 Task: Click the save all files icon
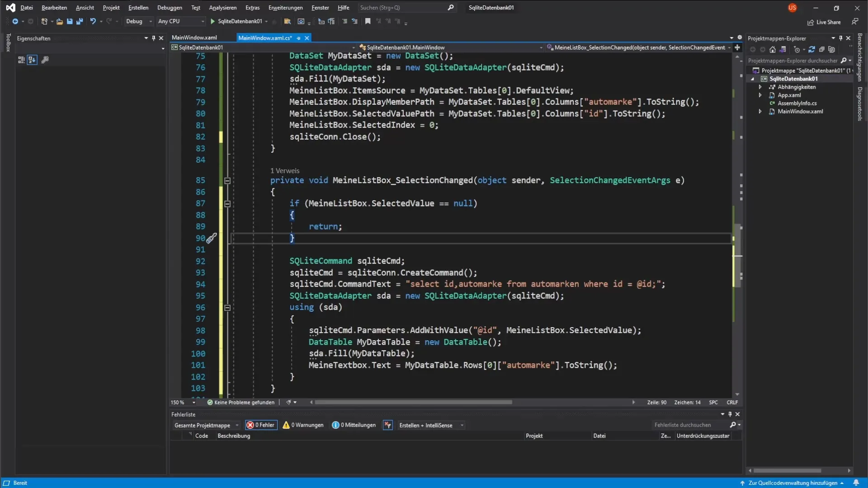click(80, 21)
